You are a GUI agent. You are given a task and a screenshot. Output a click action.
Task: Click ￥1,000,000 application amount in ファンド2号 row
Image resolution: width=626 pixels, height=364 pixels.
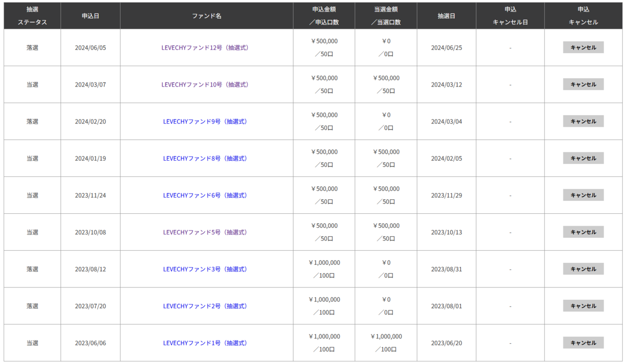coord(324,299)
